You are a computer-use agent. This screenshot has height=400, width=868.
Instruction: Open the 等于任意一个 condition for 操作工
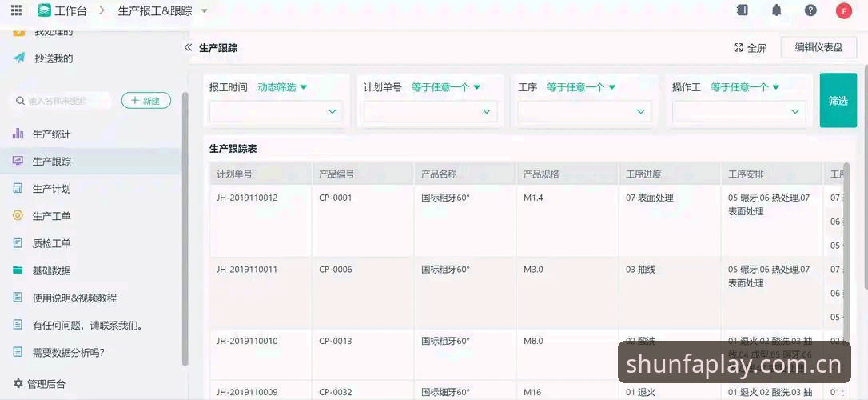(x=745, y=87)
